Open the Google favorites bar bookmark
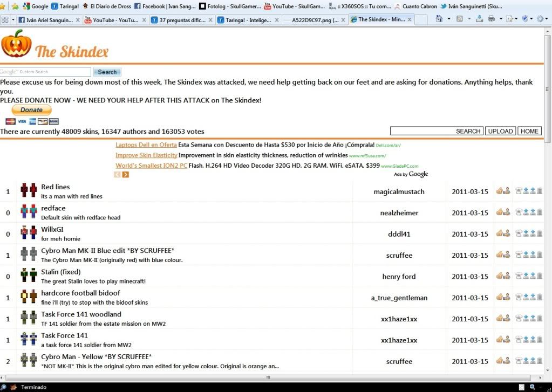Image resolution: width=552 pixels, height=392 pixels. (x=35, y=6)
